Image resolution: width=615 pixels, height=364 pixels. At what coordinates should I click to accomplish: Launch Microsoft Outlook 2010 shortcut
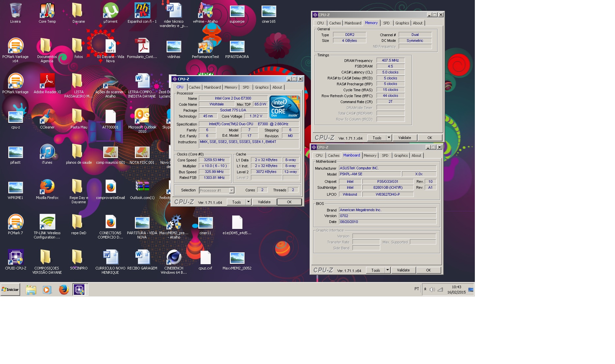pos(142,121)
